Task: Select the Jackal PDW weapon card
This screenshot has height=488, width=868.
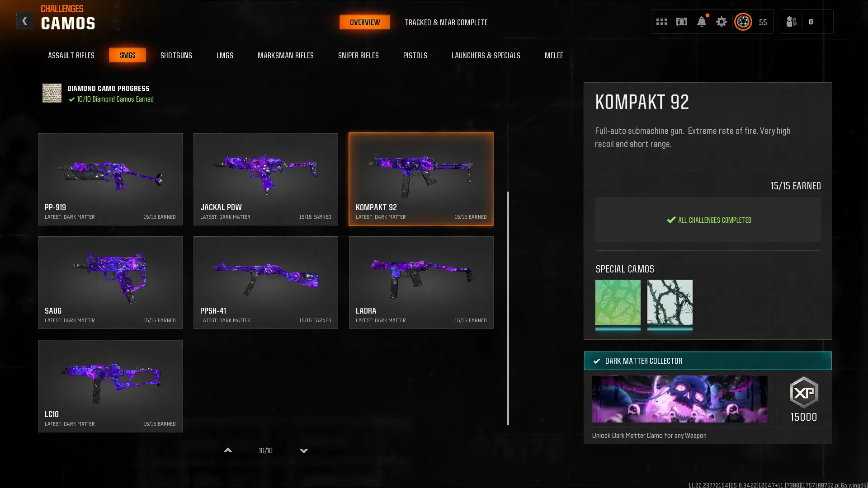Action: tap(265, 179)
